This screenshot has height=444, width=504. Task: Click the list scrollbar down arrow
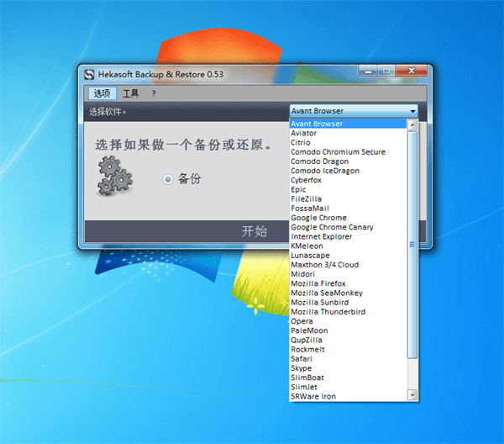[412, 395]
